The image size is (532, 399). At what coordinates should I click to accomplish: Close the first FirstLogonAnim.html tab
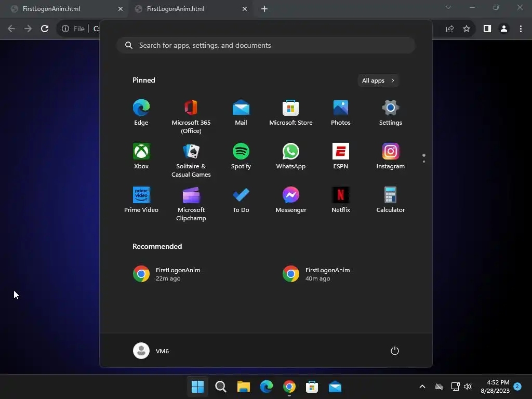coord(121,9)
